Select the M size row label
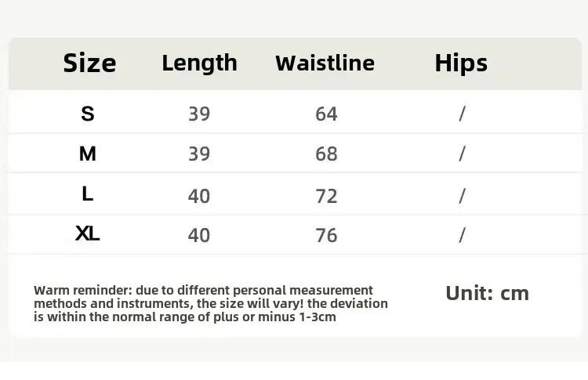This screenshot has height=380, width=588. pos(87,154)
